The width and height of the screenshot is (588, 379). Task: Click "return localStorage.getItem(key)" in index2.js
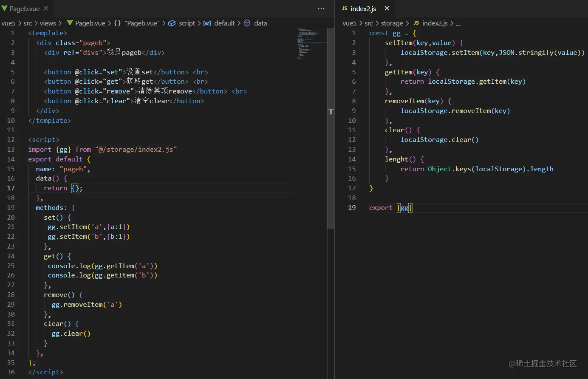tap(463, 82)
